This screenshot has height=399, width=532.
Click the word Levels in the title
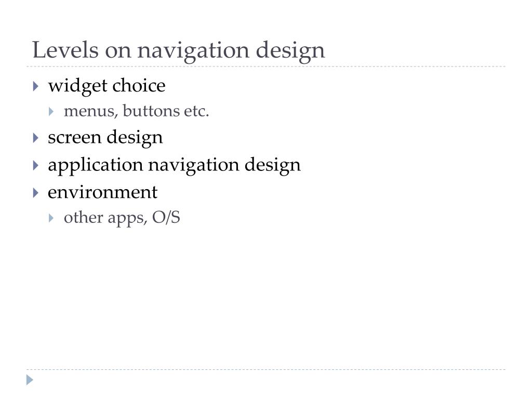tap(65, 50)
